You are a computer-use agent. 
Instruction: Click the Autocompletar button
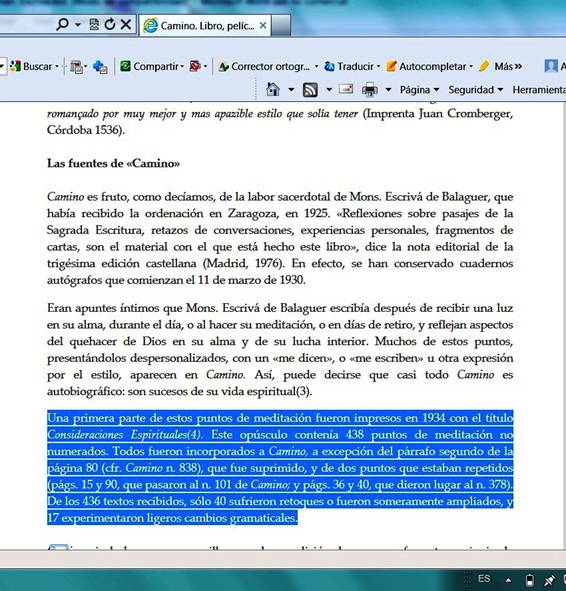click(427, 66)
